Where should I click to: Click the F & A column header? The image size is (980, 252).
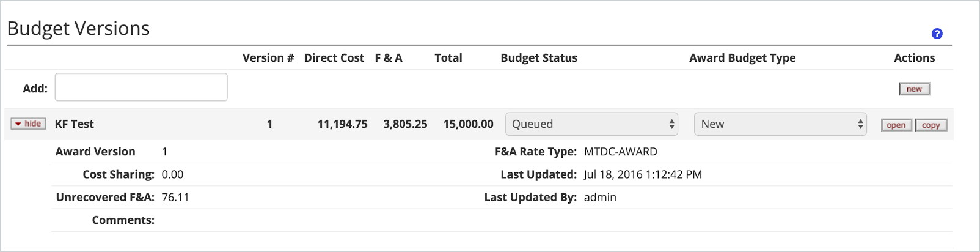pos(389,58)
